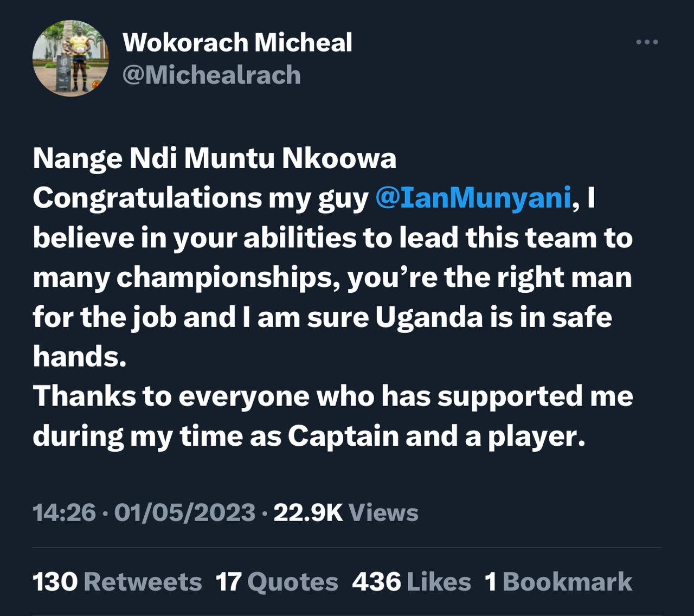
Task: Open the 17 Quotes list
Action: (277, 582)
